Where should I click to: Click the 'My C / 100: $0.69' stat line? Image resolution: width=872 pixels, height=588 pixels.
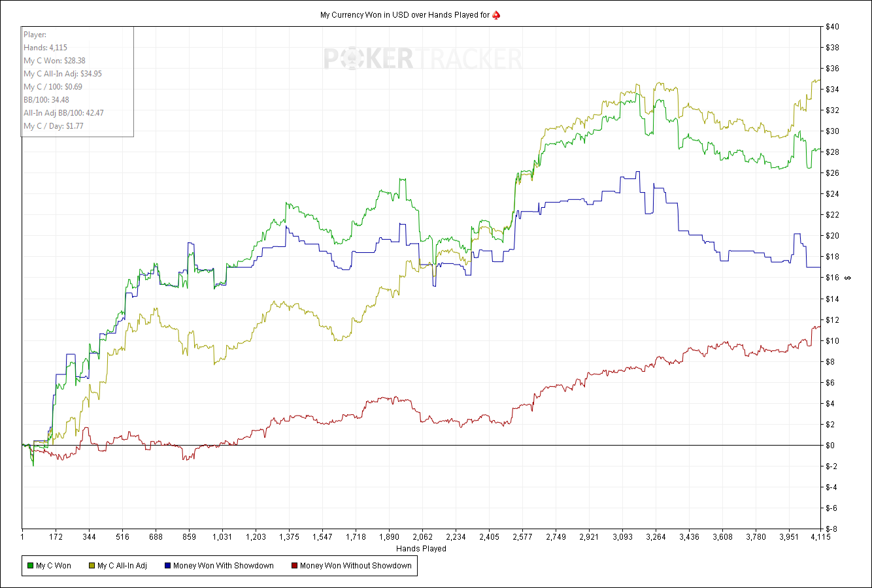[53, 87]
